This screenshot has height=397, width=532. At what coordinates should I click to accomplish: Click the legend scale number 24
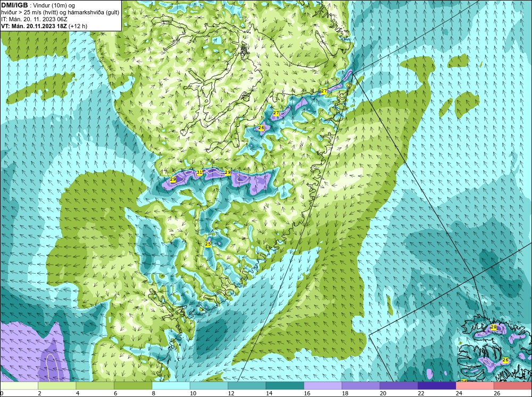[459, 393]
